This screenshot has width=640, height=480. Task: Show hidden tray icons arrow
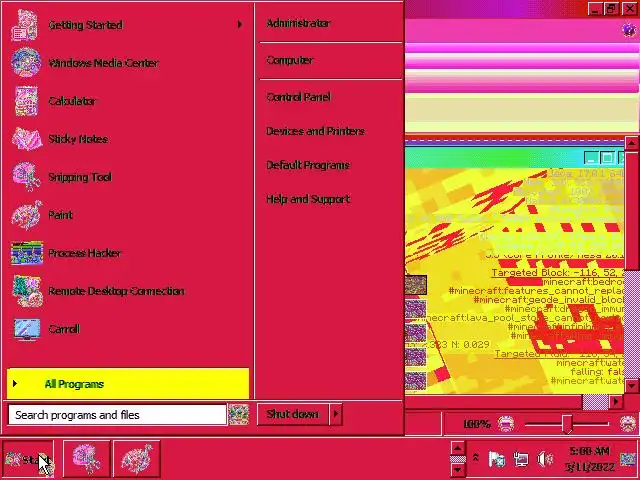click(x=476, y=458)
